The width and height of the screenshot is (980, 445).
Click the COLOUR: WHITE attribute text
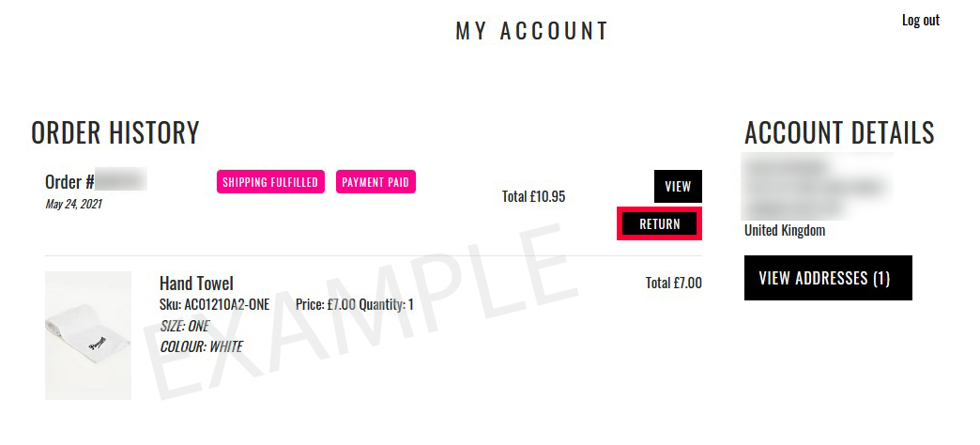point(201,346)
